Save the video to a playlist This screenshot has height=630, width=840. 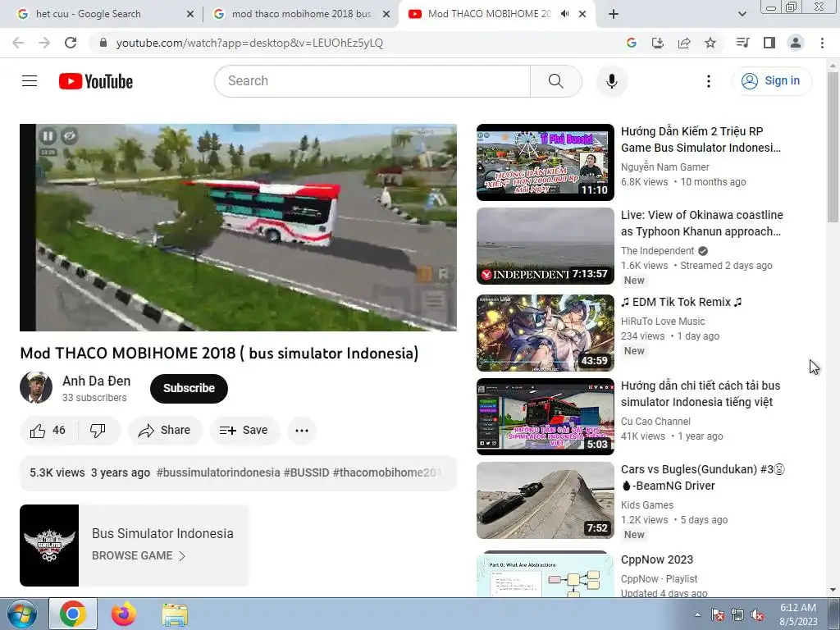[244, 430]
